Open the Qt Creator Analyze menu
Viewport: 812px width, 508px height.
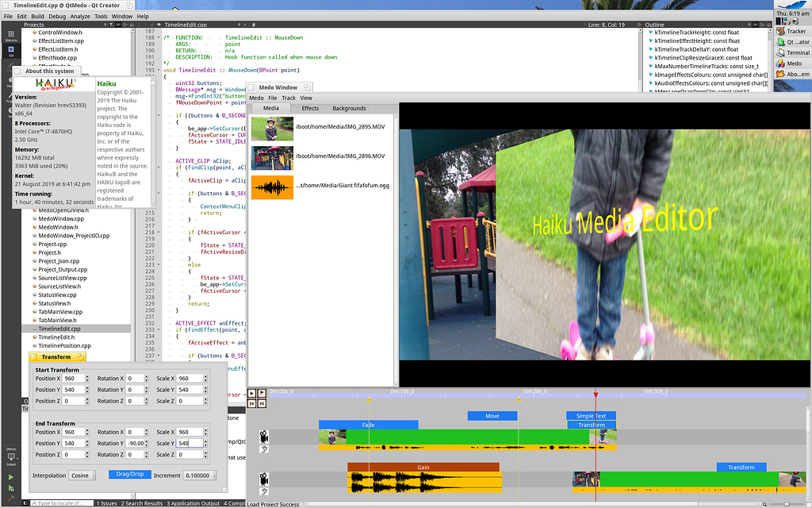(x=80, y=16)
